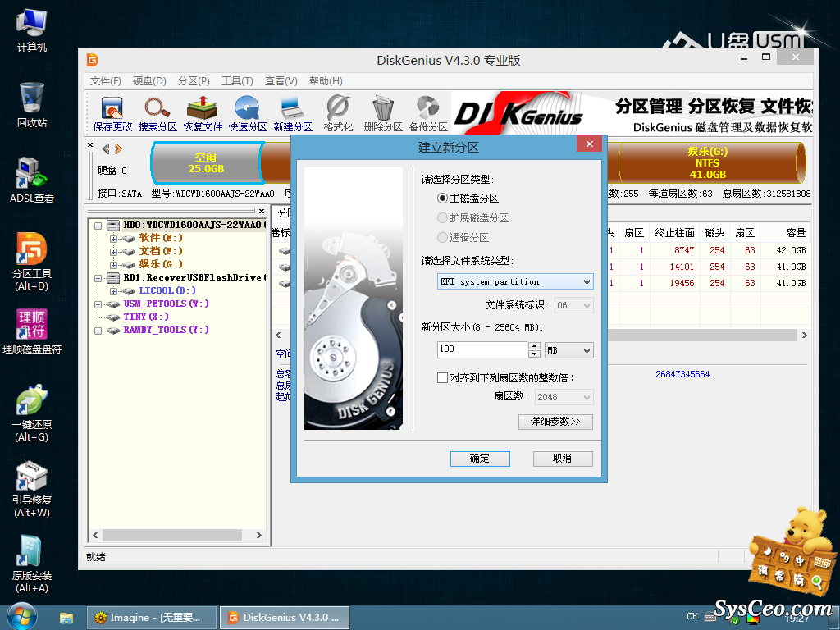Click the Delete Partition (删除分区) toolbar icon

point(383,113)
